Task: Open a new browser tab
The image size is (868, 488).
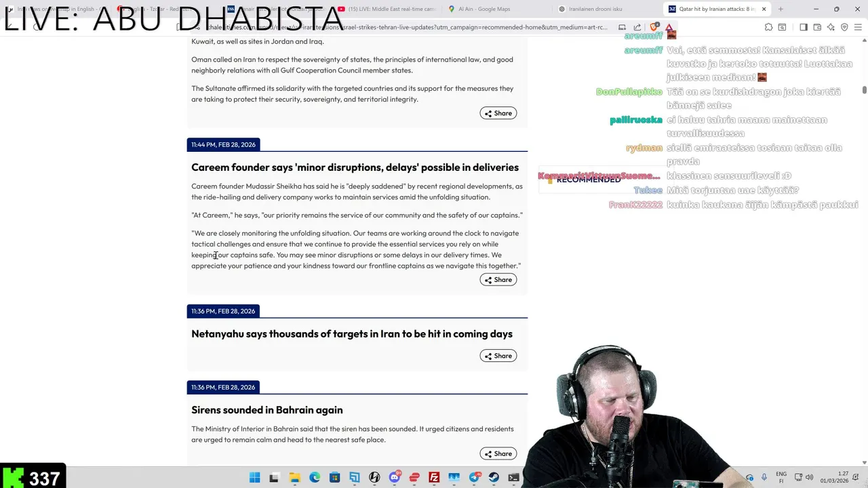Action: click(x=781, y=9)
